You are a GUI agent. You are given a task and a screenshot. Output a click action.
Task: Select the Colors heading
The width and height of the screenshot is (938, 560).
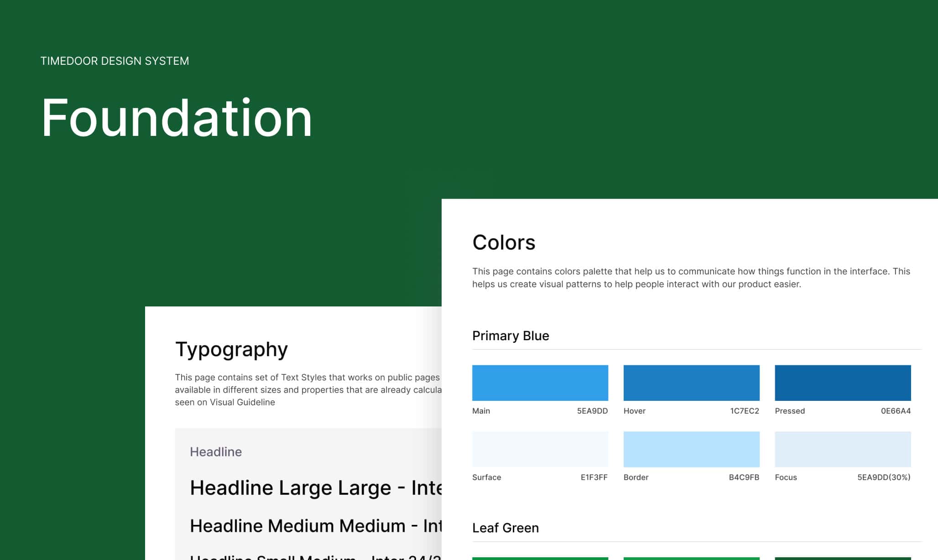(x=504, y=242)
